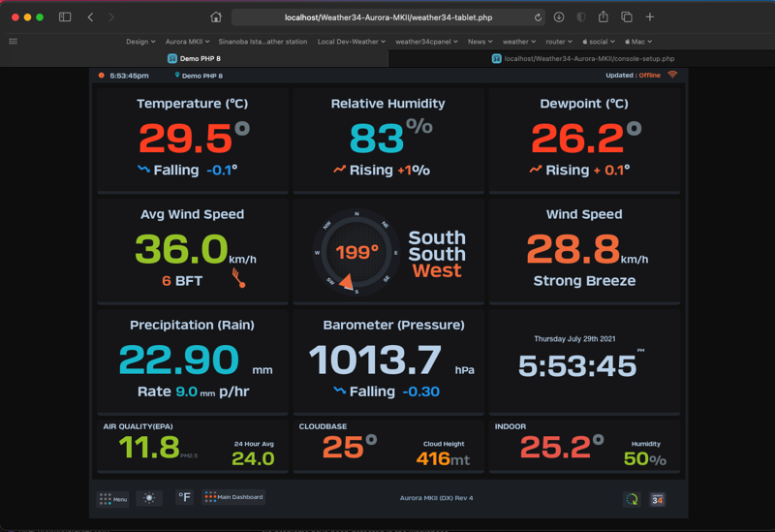Click the Indoor Humidity value 50%

click(x=645, y=458)
